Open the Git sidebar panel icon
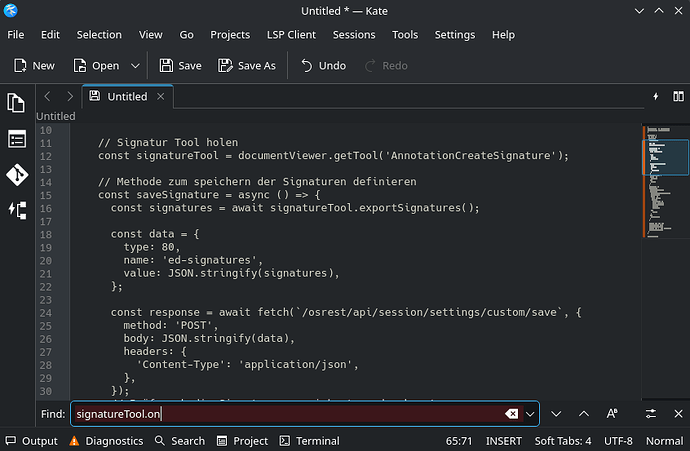This screenshot has height=451, width=690. [17, 175]
